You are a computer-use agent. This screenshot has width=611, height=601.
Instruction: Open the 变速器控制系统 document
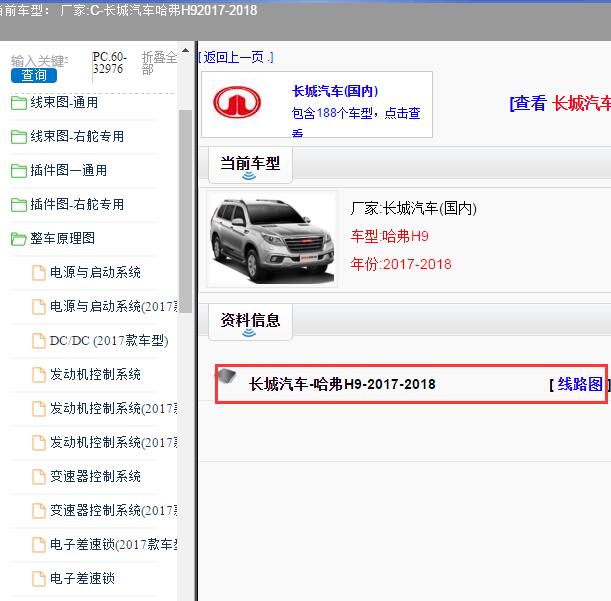coord(95,476)
